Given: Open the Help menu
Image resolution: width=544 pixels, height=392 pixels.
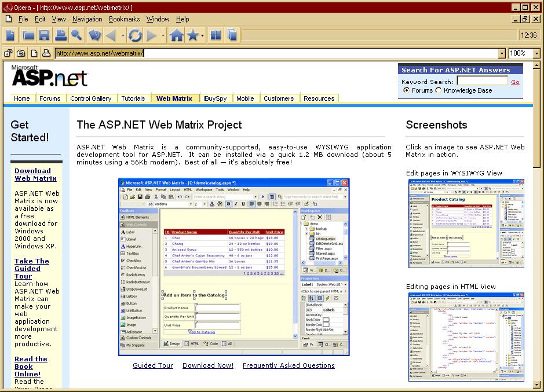Looking at the screenshot, I should tap(182, 19).
